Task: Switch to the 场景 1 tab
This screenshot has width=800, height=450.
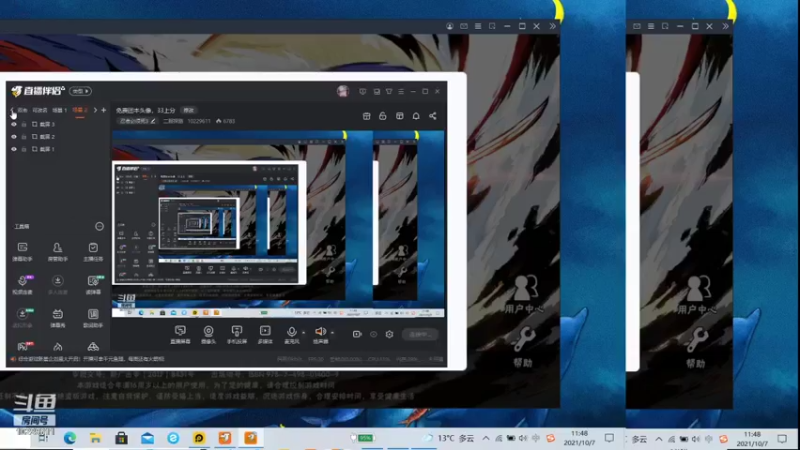Action: [x=60, y=110]
